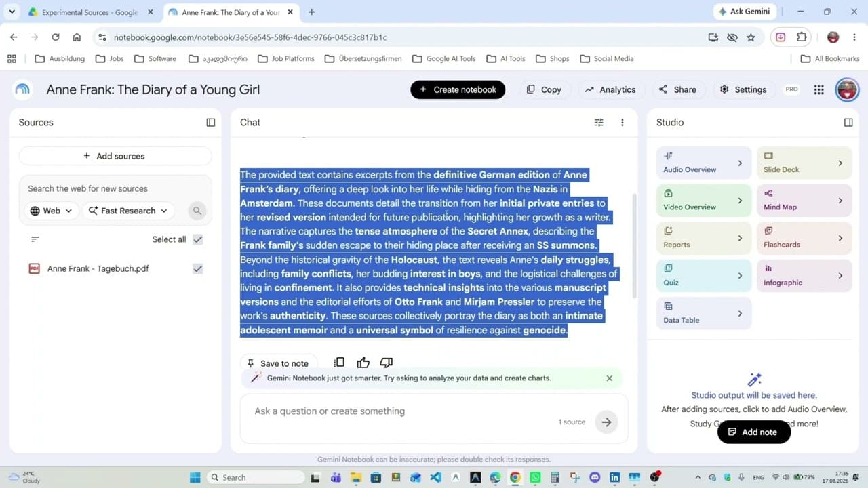
Task: Collapse the Sources panel icon
Action: click(x=211, y=123)
